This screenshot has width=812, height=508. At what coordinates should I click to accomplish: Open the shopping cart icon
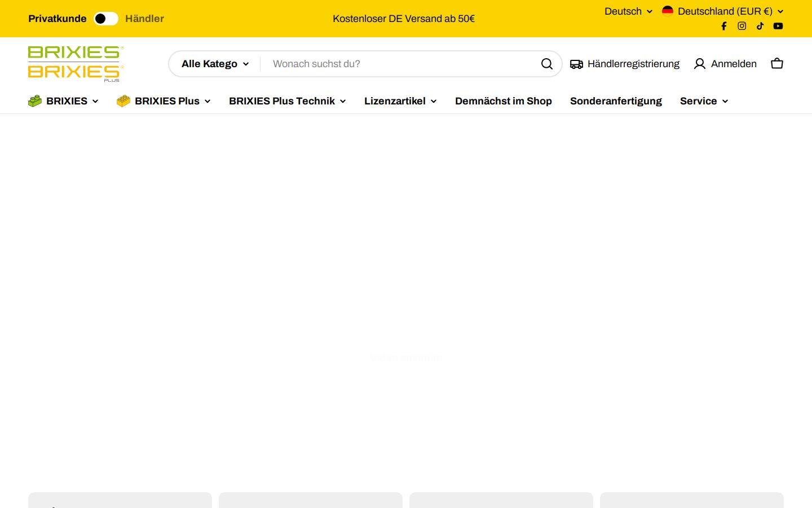click(x=777, y=63)
